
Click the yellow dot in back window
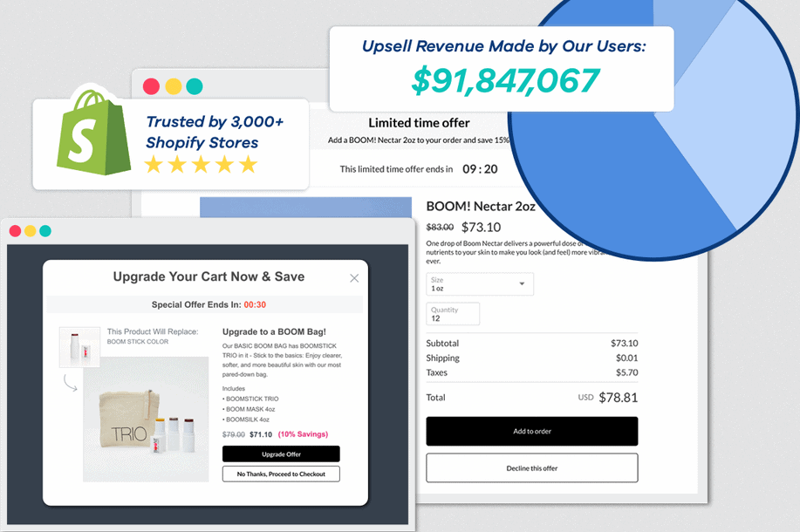(174, 86)
